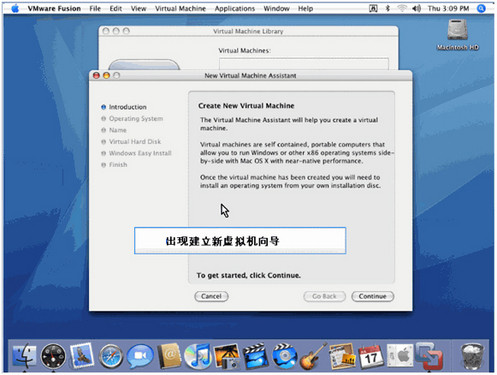
Task: Click the Create New Virtual Machine heading
Action: click(246, 106)
